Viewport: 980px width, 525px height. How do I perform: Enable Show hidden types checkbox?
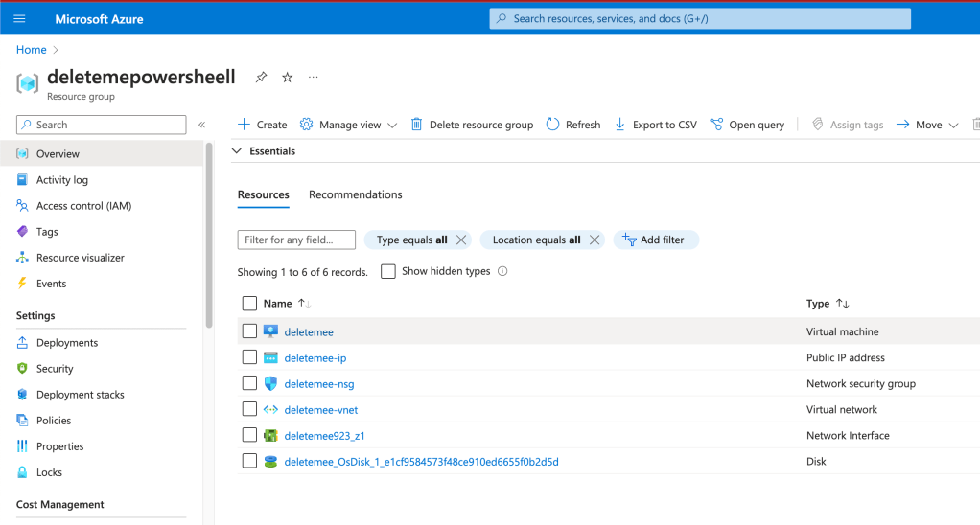pos(388,271)
